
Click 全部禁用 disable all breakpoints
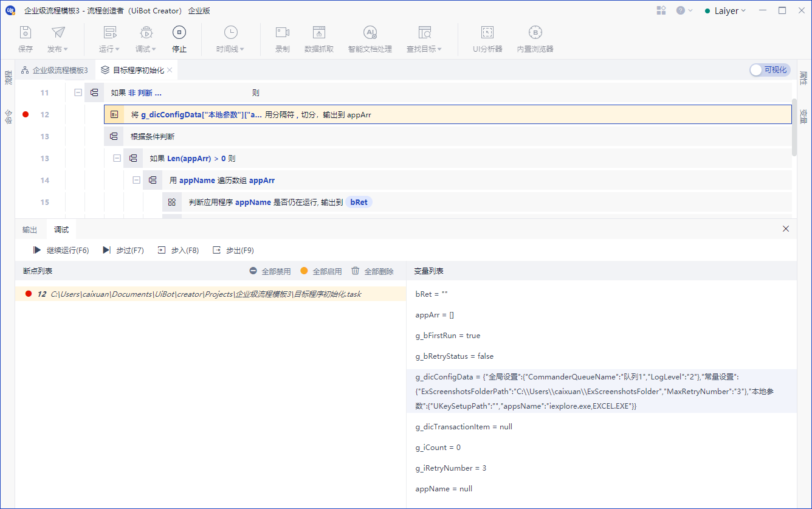pyautogui.click(x=270, y=271)
